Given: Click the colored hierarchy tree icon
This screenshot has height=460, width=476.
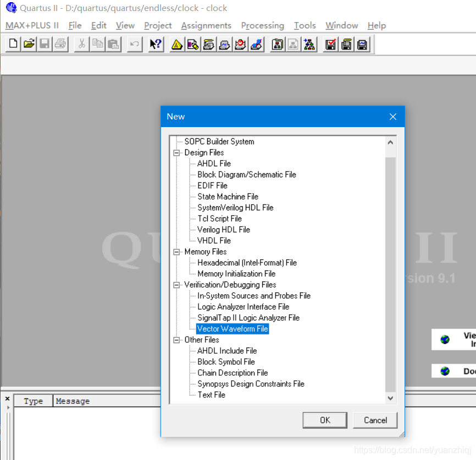Looking at the screenshot, I should tap(309, 45).
